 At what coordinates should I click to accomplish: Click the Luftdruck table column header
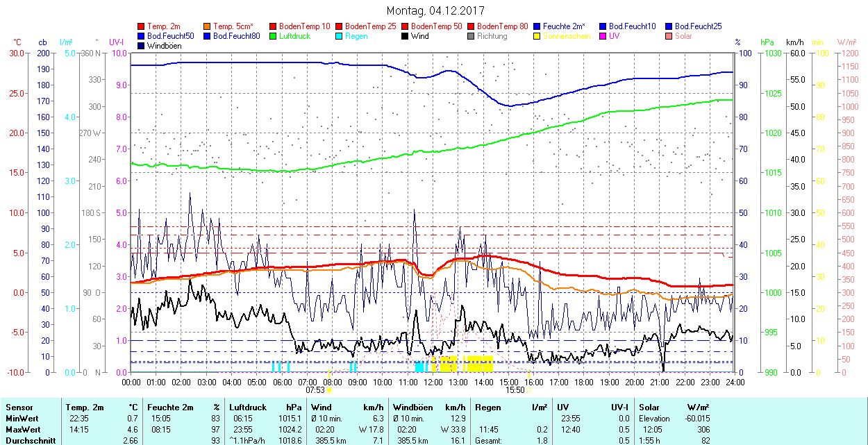click(x=249, y=408)
